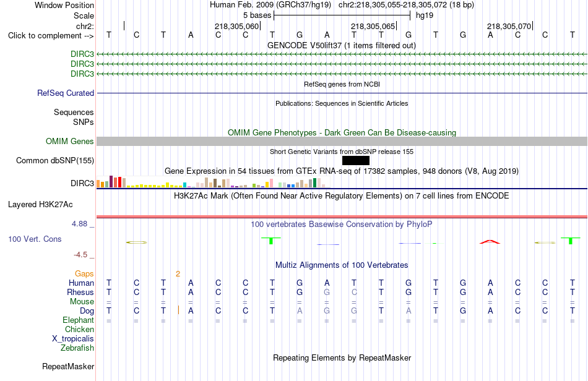Viewport: 588px width, 381px height.
Task: Open the H3K27Ac Mark ENCODE track title
Action: pos(342,195)
